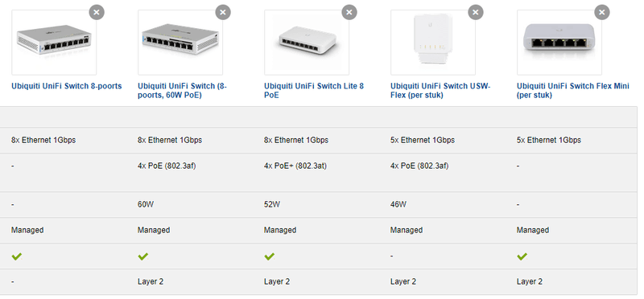Remove the 60W PoE switch from comparison

tap(223, 12)
